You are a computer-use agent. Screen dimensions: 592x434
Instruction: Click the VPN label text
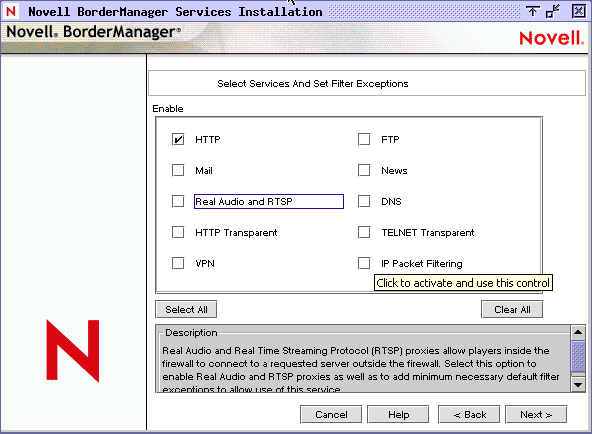[205, 263]
